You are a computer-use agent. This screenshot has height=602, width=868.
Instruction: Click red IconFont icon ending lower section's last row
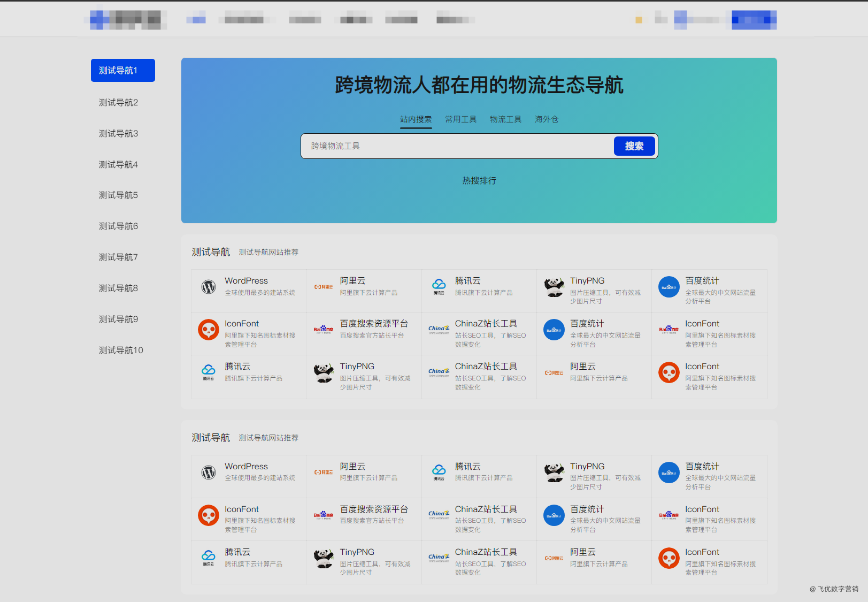point(669,558)
